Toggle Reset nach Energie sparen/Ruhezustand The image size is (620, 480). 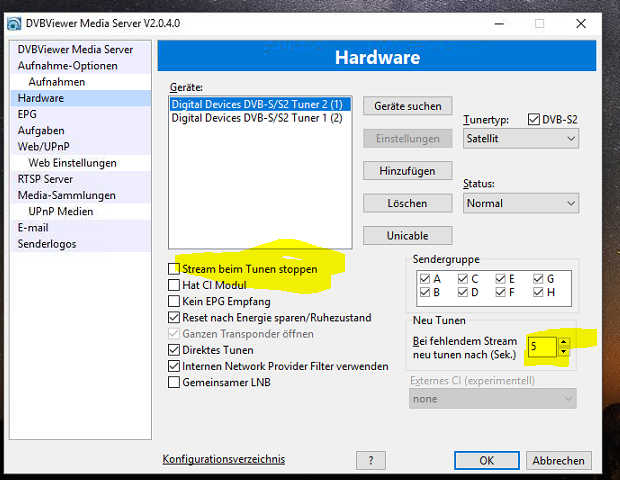click(x=174, y=317)
